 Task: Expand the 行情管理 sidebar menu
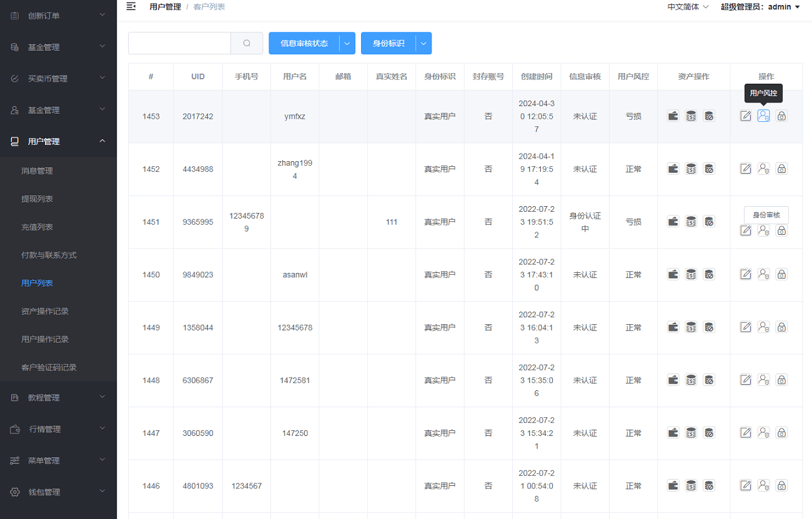point(58,429)
